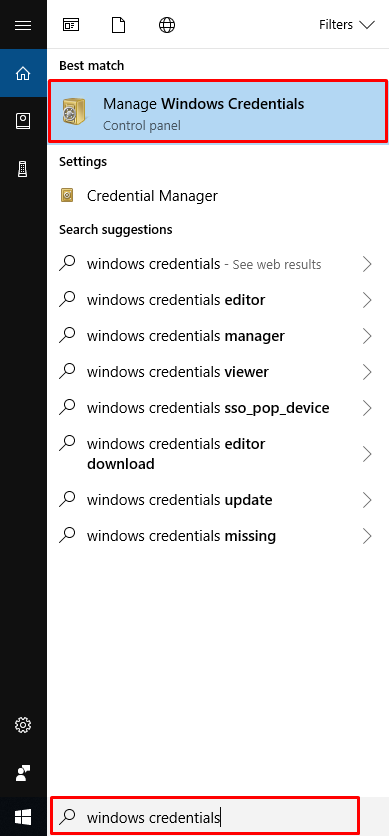This screenshot has height=836, width=389.
Task: Expand arrow for 'windows credentials missing' suggestion
Action: pos(367,536)
